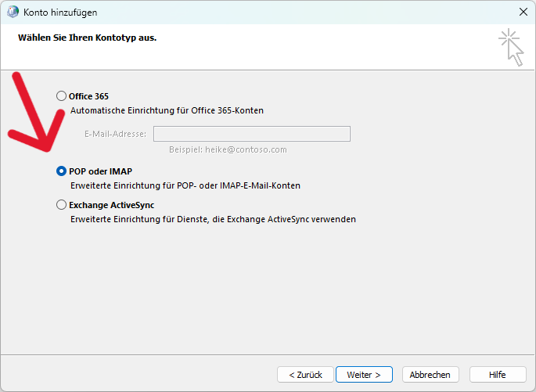Screen dimensions: 536x392
Task: Click the E-Mail-Adresse input field
Action: point(252,134)
